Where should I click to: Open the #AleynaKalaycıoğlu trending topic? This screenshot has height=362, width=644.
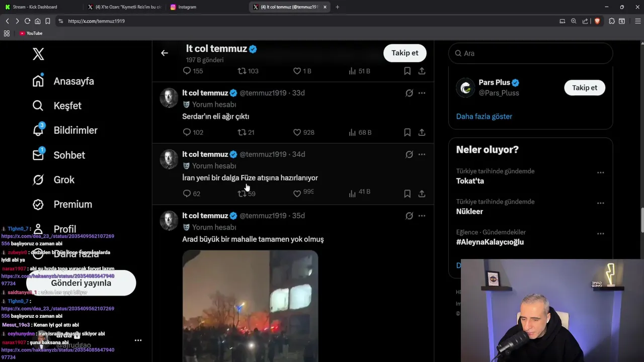pos(490,242)
